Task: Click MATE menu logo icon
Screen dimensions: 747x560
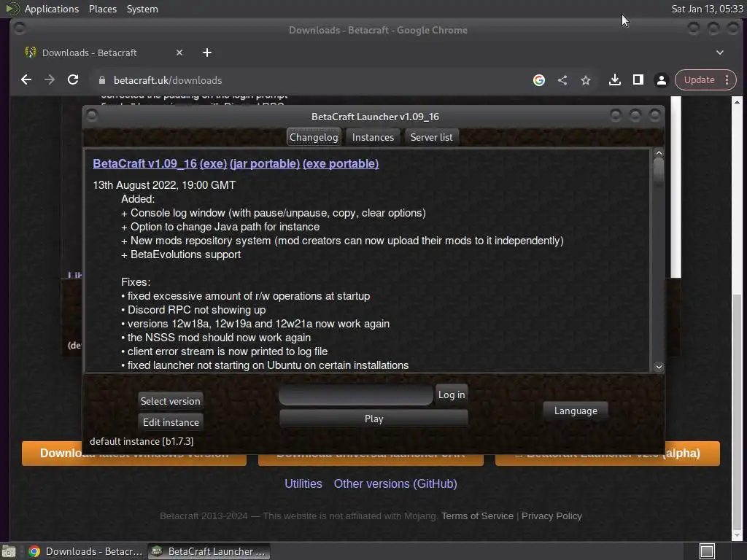Action: (x=12, y=9)
